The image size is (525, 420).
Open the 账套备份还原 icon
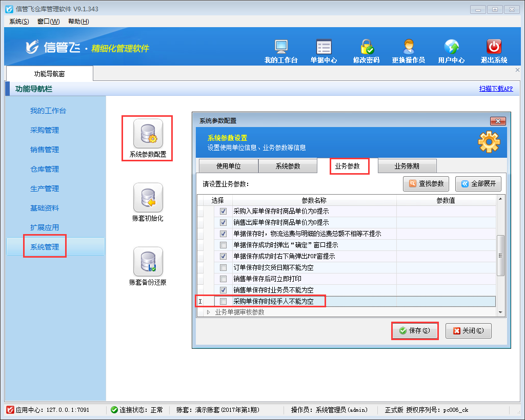pyautogui.click(x=148, y=262)
